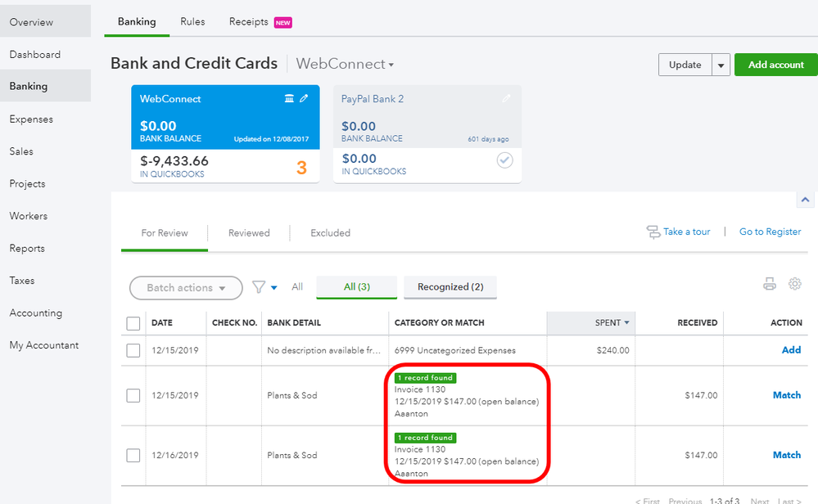
Task: Click the CHECK NO. column header
Action: (235, 323)
